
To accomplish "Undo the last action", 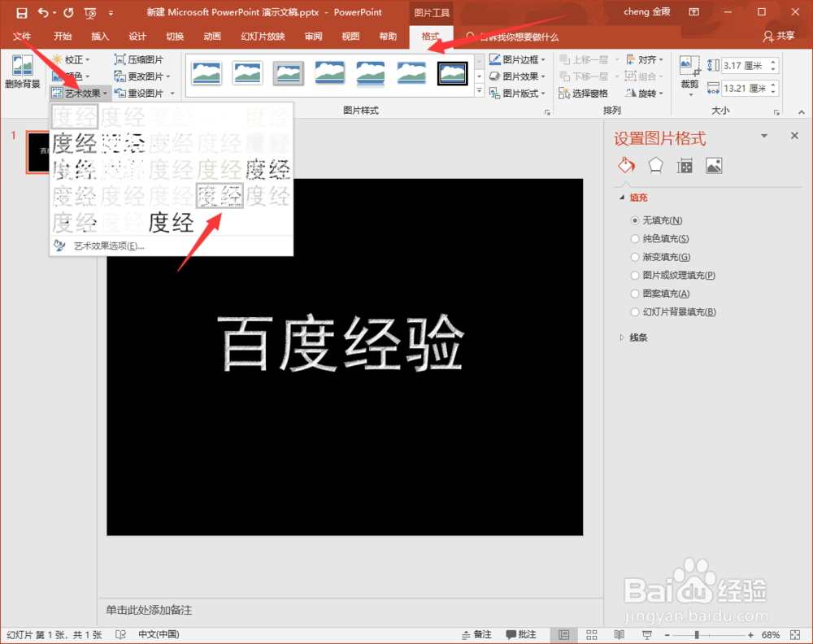I will [x=43, y=12].
